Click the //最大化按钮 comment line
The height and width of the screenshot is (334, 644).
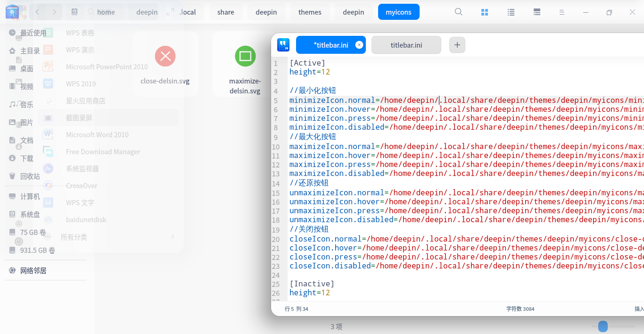(x=313, y=137)
